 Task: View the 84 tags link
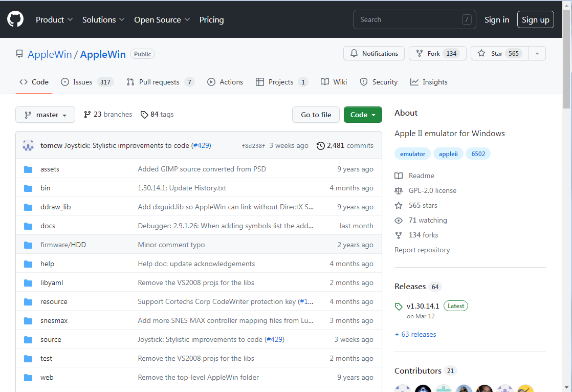point(157,115)
